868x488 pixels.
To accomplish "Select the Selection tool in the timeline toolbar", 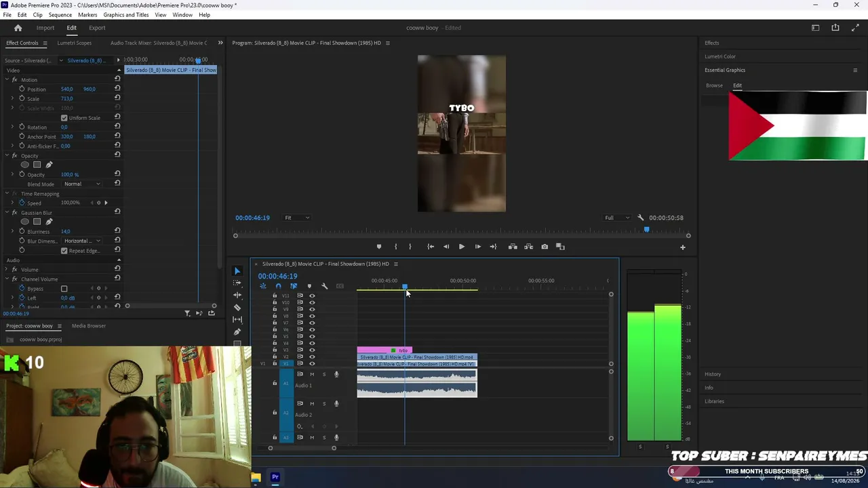I will coord(237,271).
